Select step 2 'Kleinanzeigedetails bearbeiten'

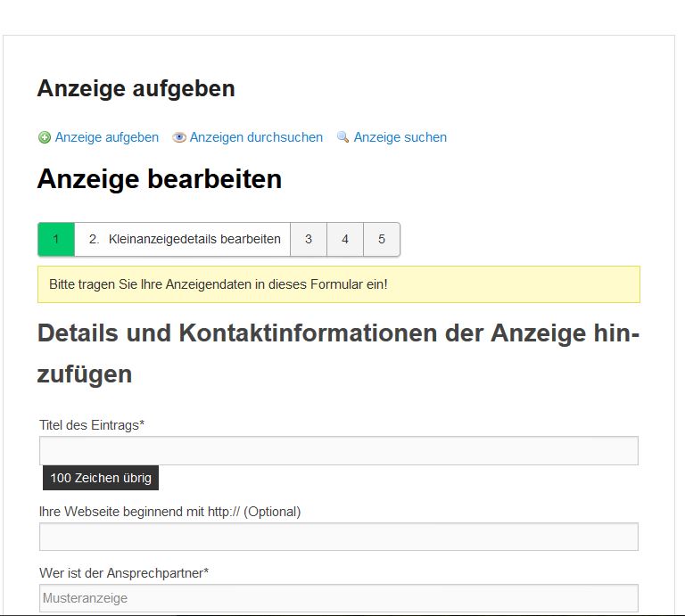(183, 239)
